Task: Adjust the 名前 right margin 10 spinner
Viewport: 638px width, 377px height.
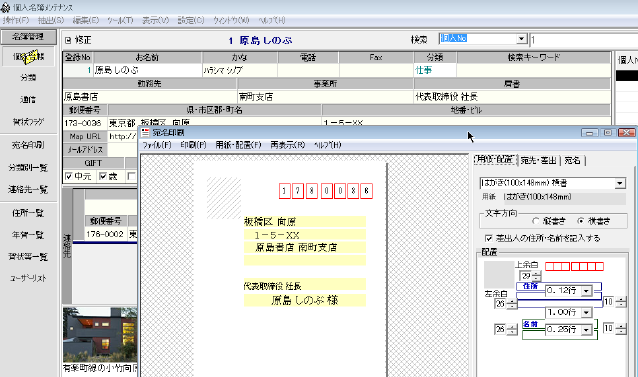Action: [x=621, y=329]
